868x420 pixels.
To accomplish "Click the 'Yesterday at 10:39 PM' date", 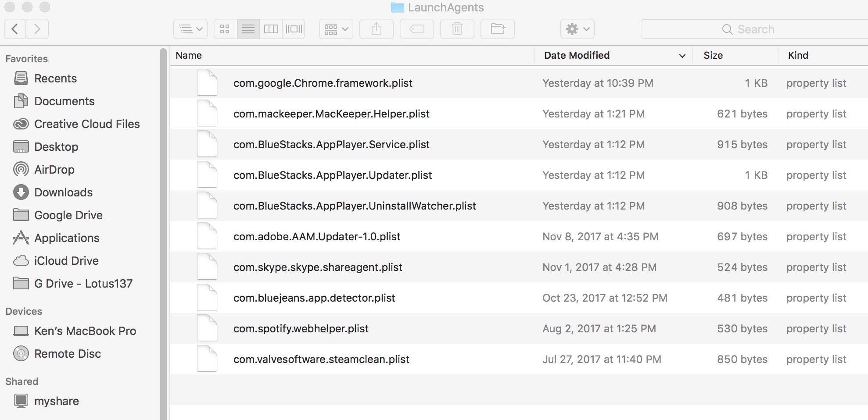I will (x=598, y=83).
